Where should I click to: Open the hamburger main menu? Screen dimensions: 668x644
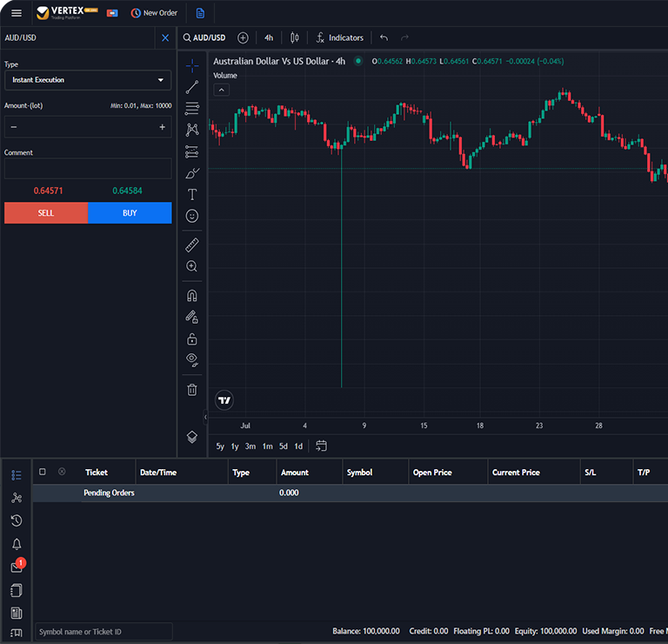(x=17, y=13)
